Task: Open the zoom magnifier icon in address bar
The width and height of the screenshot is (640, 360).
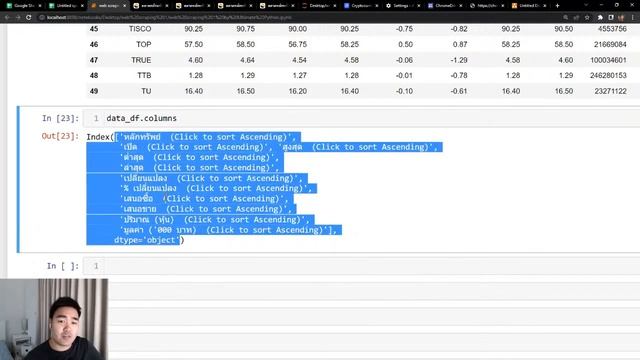Action: click(x=566, y=18)
